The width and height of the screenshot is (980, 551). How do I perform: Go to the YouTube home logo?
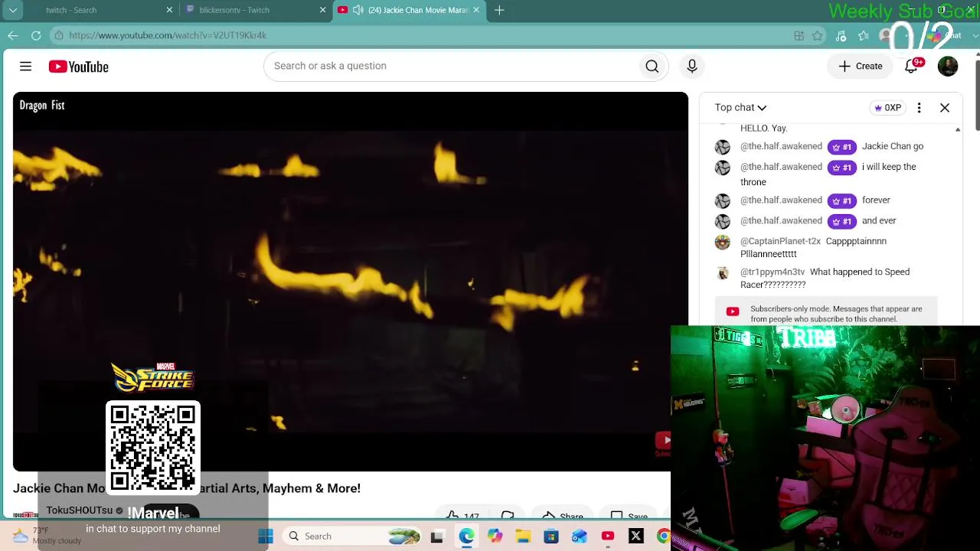point(78,67)
